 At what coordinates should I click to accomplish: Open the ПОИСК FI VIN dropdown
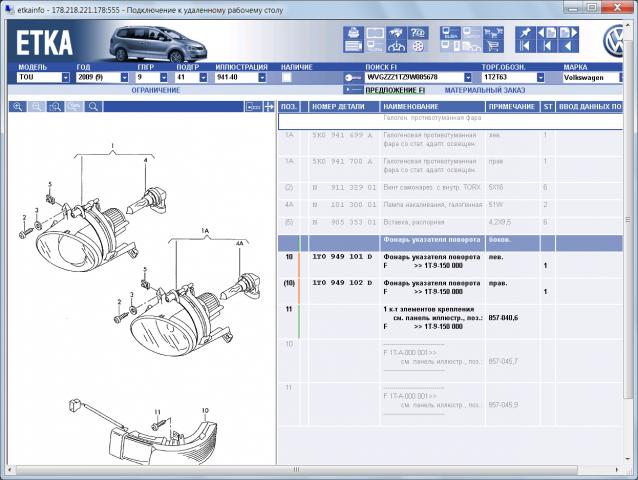tap(468, 77)
